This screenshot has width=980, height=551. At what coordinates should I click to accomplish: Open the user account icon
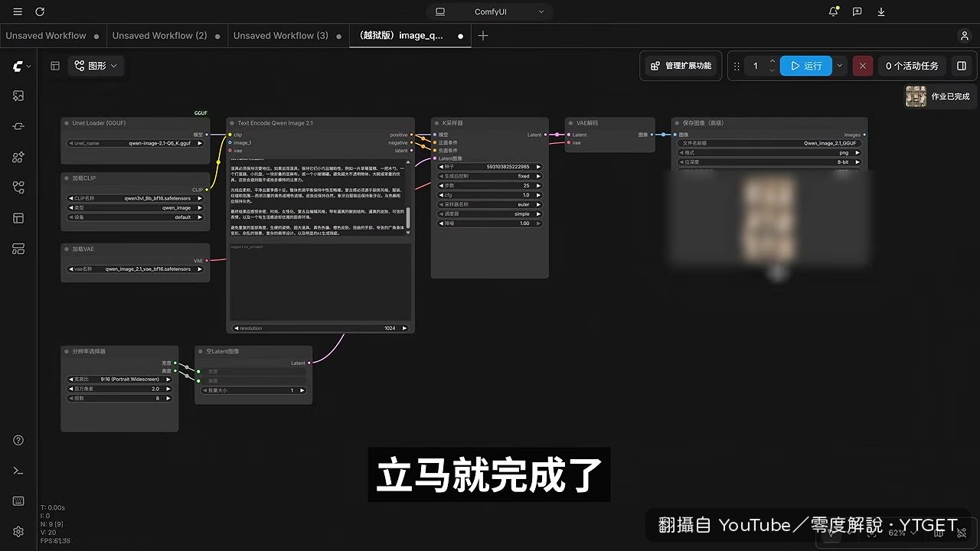(x=965, y=36)
